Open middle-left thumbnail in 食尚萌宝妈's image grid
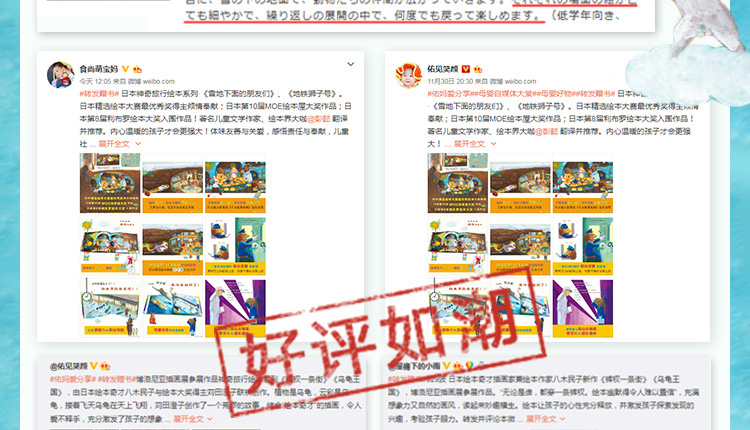The height and width of the screenshot is (430, 750). coord(110,245)
